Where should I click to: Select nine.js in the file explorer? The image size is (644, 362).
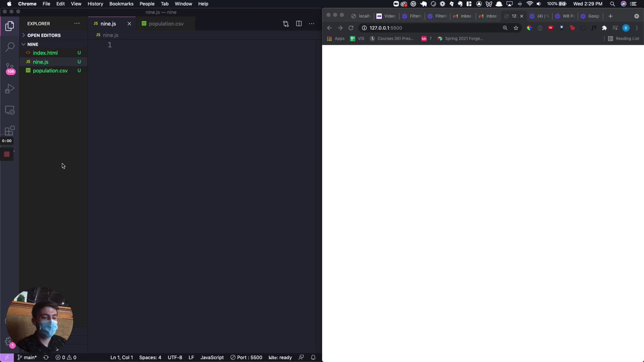click(x=41, y=62)
